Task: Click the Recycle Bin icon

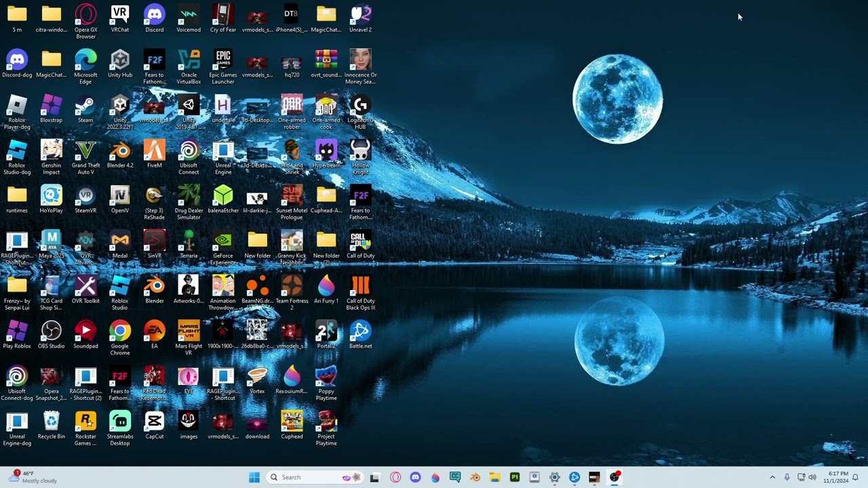Action: coord(52,426)
